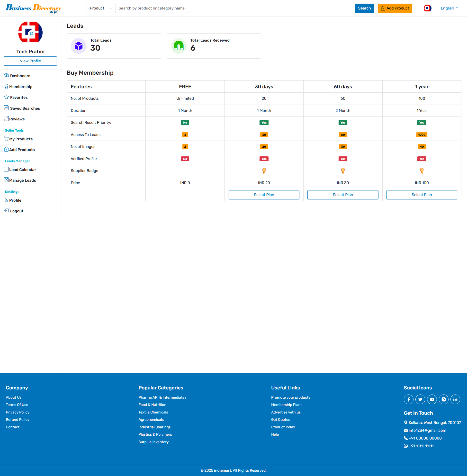This screenshot has height=476, width=467.
Task: Click the YouTube social icon
Action: (432, 399)
